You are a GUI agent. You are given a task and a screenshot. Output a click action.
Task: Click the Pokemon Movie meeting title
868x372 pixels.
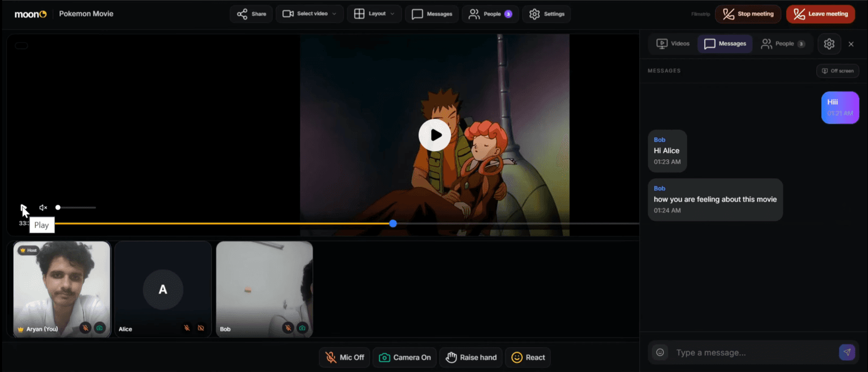[x=86, y=14]
